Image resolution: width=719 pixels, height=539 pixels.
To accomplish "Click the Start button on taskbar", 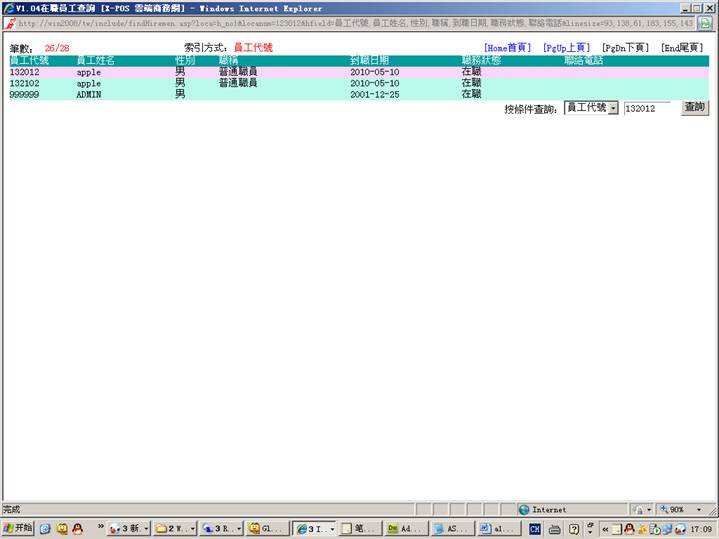I will (18, 528).
